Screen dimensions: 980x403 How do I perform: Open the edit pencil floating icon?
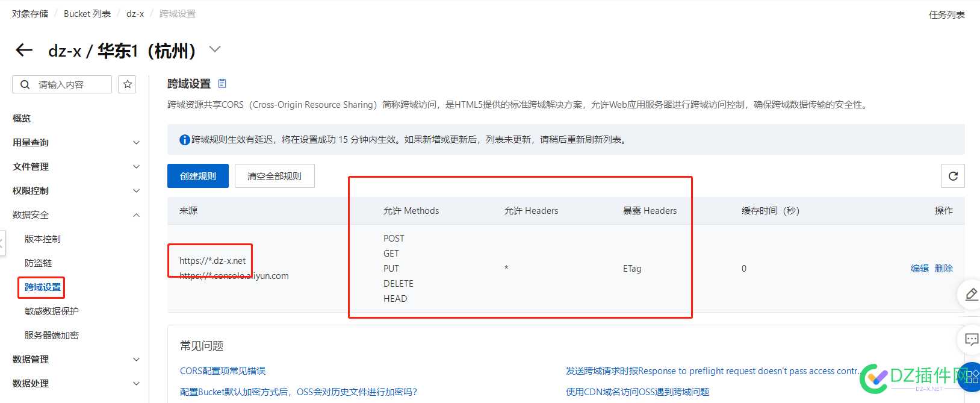click(x=970, y=295)
